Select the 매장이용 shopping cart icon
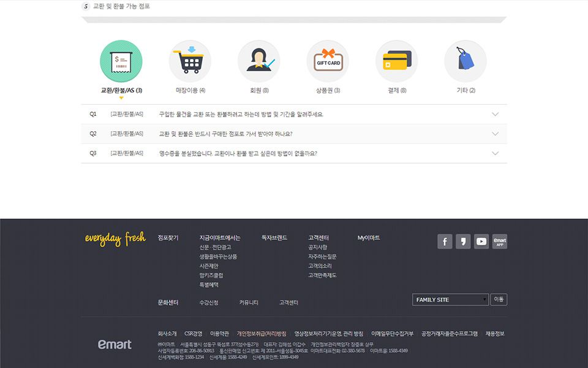Image resolution: width=588 pixels, height=368 pixels. [x=190, y=61]
